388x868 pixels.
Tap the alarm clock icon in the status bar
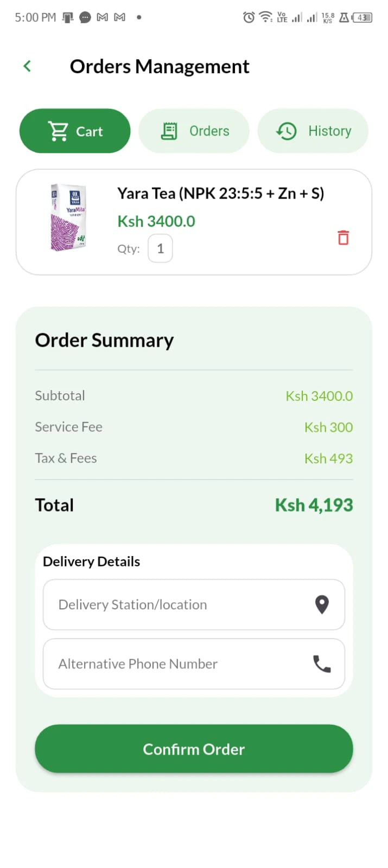(x=249, y=17)
